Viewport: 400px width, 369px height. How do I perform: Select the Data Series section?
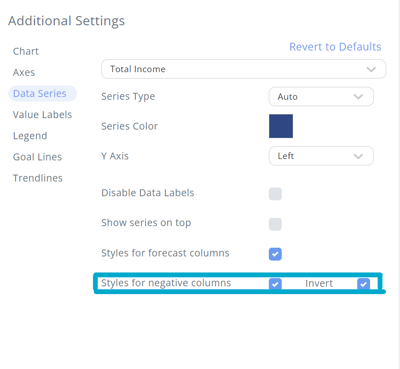[42, 94]
